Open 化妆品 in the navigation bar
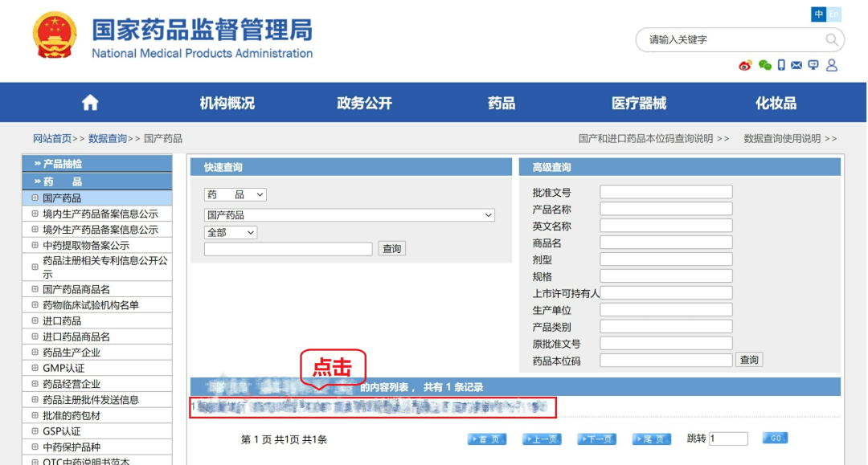The width and height of the screenshot is (868, 465). 776,103
